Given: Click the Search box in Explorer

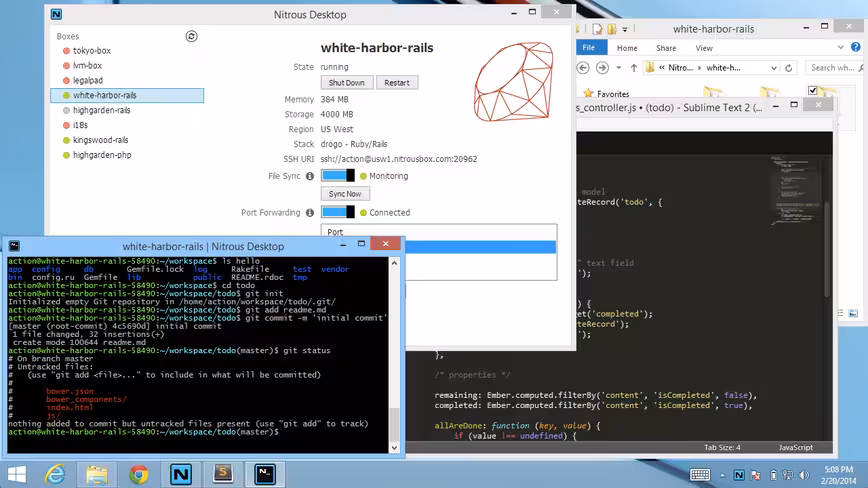Looking at the screenshot, I should click(x=836, y=68).
